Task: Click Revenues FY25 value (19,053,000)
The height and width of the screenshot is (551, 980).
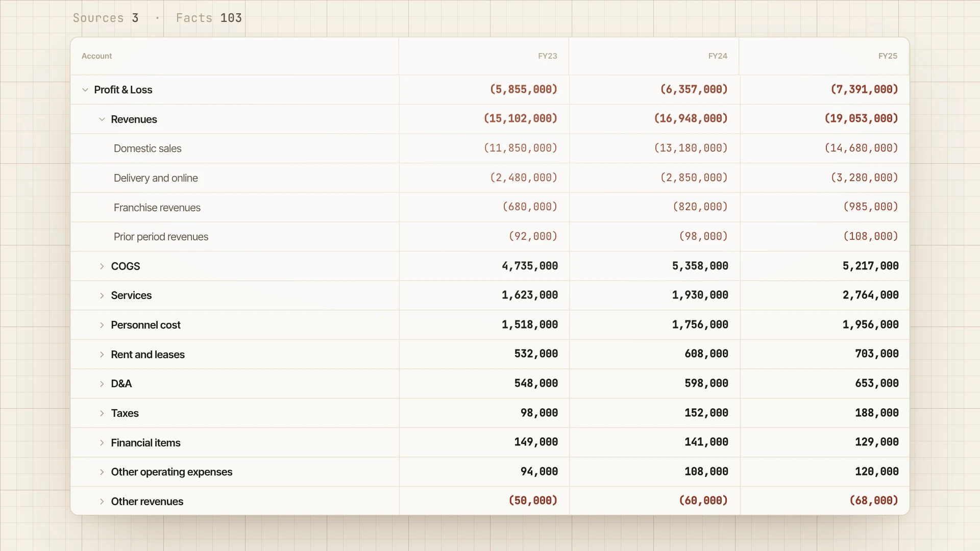Action: [x=862, y=118]
